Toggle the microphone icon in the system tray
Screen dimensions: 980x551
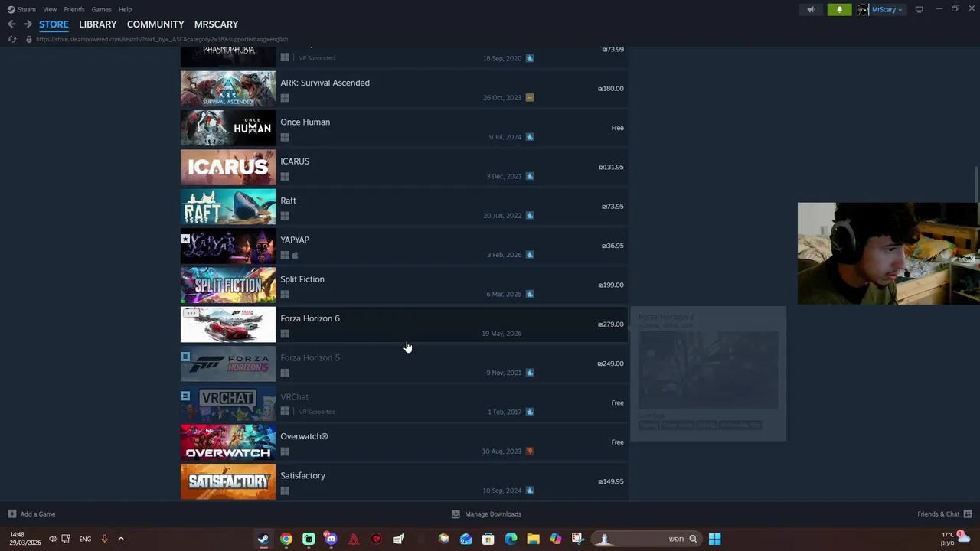[104, 539]
